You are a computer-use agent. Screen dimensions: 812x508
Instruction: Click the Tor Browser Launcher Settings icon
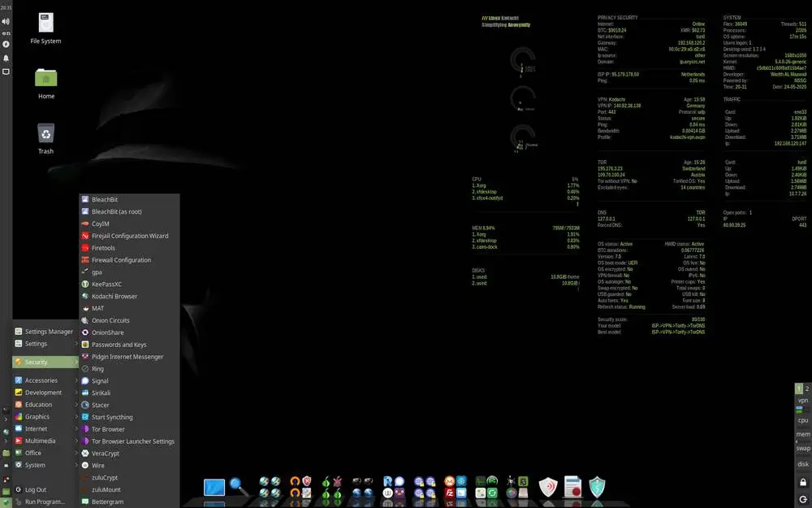(x=85, y=441)
